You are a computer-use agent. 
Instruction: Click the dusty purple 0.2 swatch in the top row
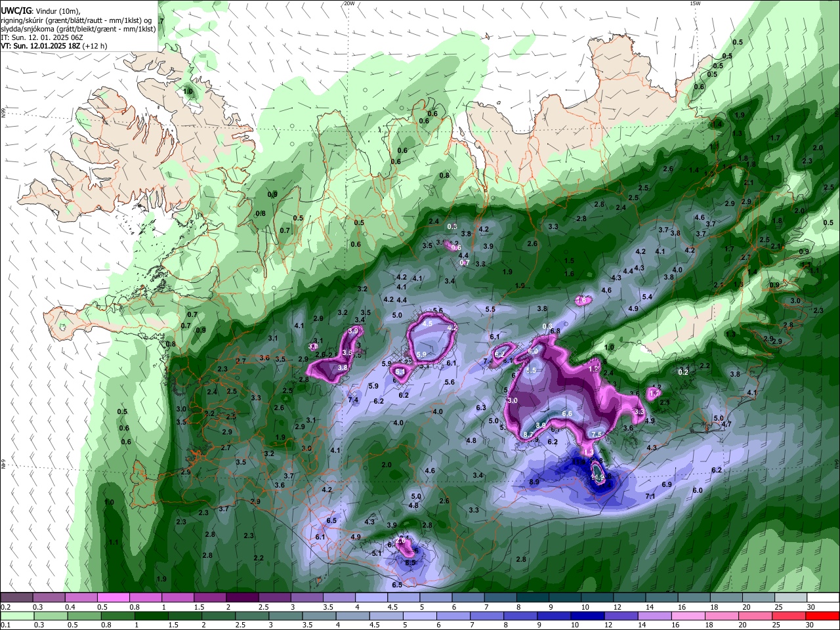click(16, 597)
